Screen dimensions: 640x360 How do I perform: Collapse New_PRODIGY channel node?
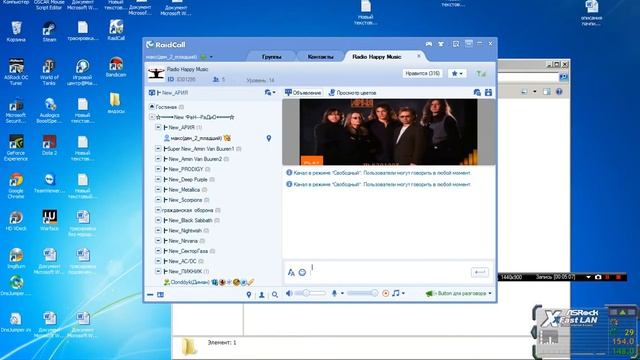coord(158,169)
